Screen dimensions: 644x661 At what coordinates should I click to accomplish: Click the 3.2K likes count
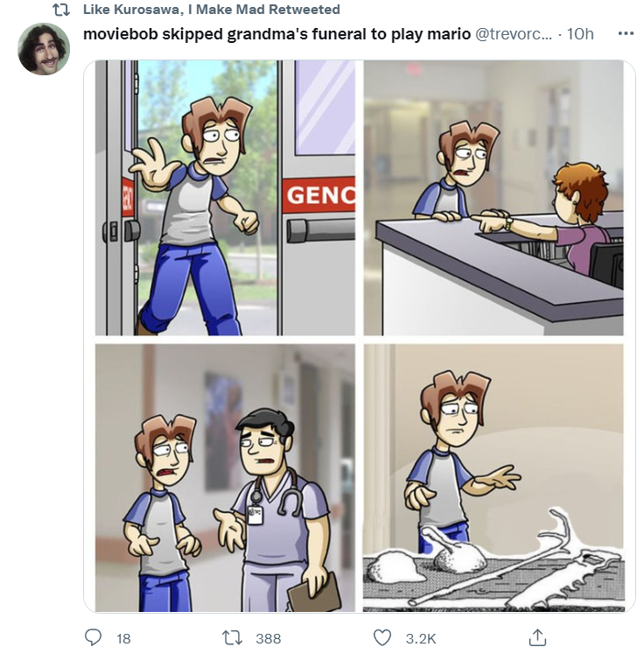[x=421, y=638]
